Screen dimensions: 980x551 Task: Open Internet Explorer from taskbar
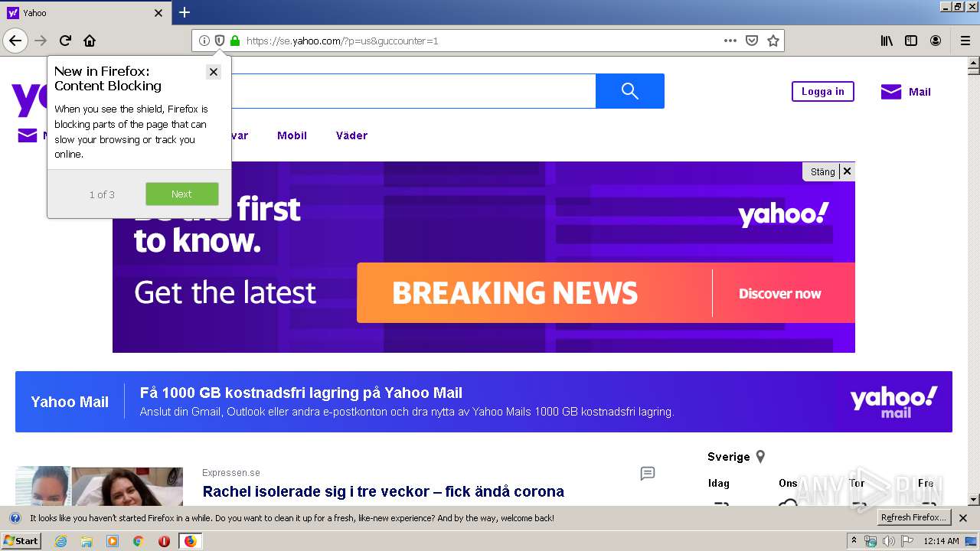click(x=60, y=541)
